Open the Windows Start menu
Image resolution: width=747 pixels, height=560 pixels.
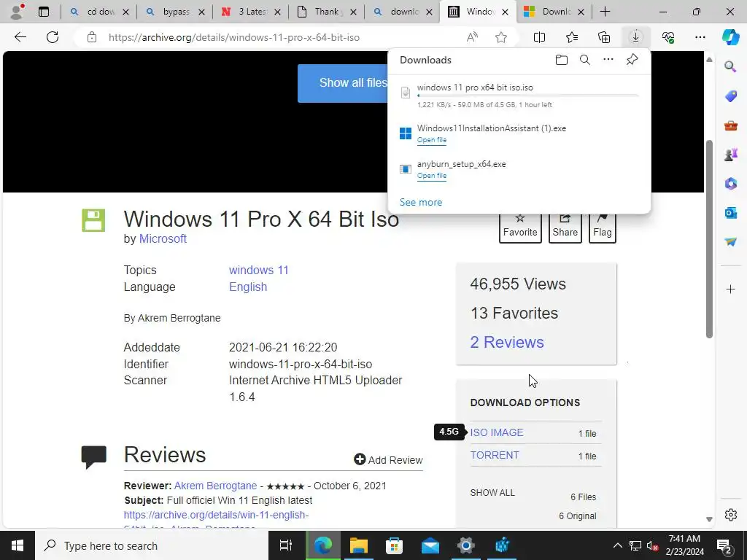[18, 545]
